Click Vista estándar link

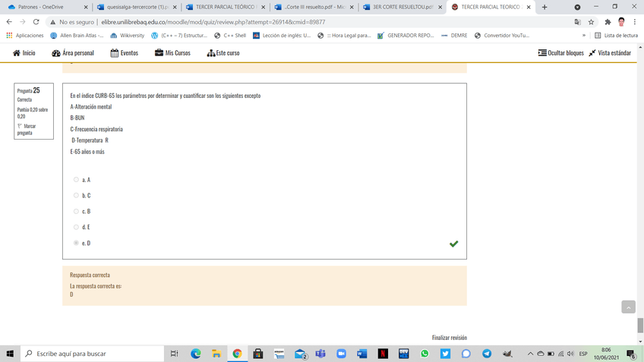click(x=610, y=53)
